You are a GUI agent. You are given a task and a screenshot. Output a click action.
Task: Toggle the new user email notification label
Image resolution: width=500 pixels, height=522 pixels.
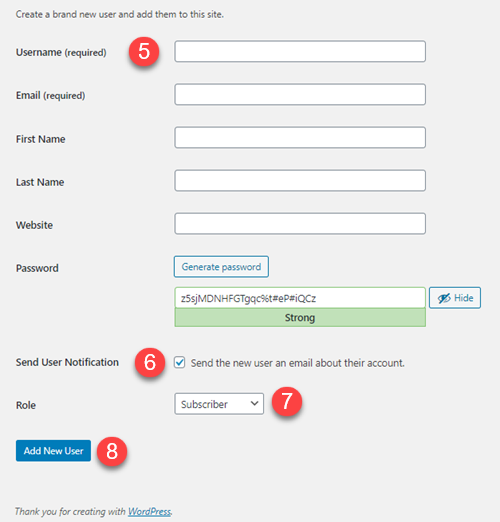point(298,363)
